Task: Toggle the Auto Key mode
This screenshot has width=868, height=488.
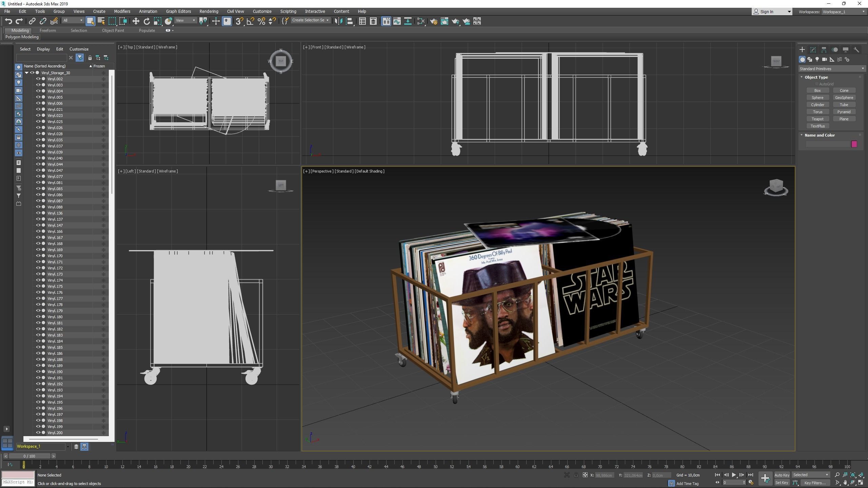Action: click(x=782, y=475)
